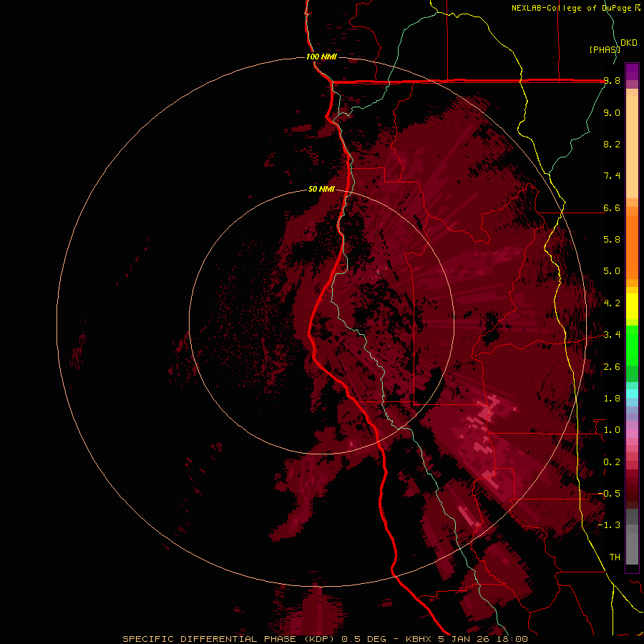Click the 6.6 legend value
Viewport: 644px width, 644px height.
point(612,208)
